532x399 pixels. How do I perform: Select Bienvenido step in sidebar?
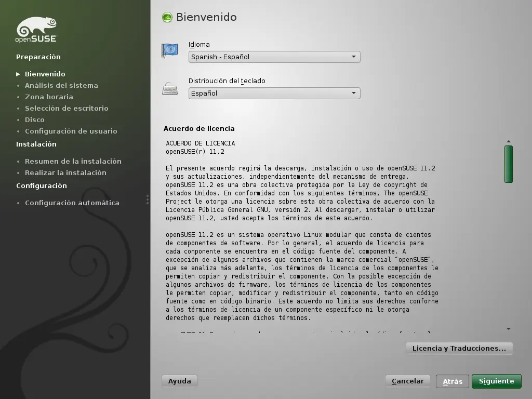45,74
